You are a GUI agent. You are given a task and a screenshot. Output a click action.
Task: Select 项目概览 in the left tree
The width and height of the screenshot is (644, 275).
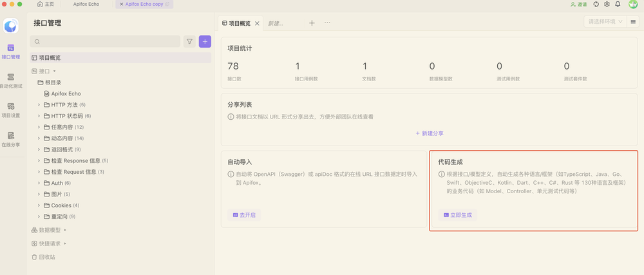[x=120, y=58]
